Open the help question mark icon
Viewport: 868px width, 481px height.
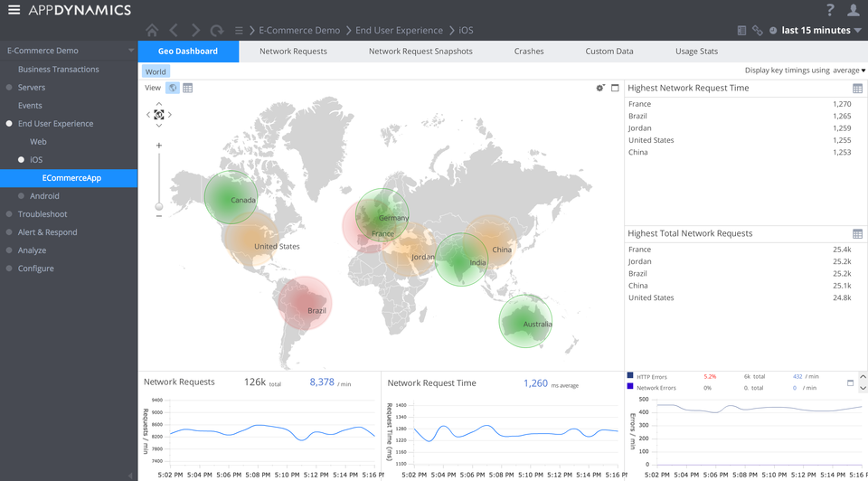click(830, 10)
